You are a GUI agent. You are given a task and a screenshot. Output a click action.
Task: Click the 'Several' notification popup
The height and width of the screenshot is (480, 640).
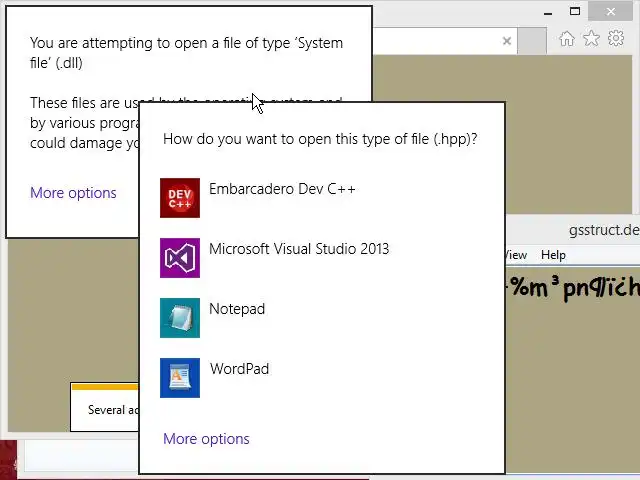(105, 407)
